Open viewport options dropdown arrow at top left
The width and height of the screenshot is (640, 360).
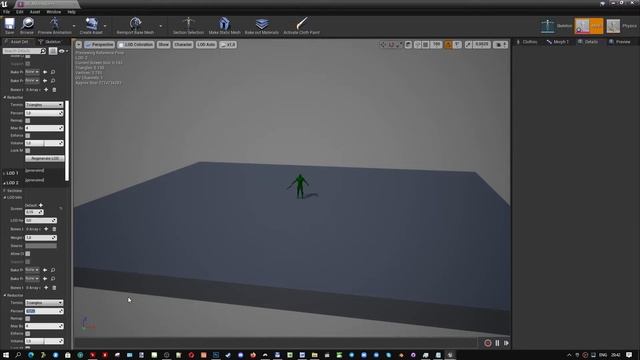coord(79,44)
